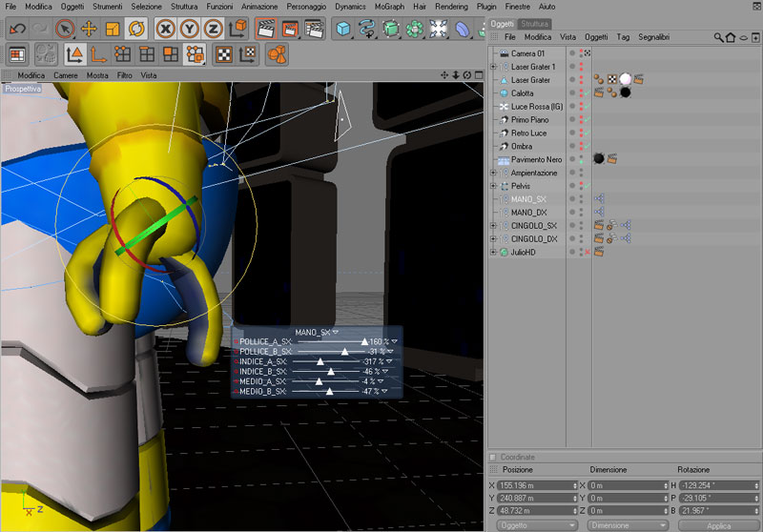The width and height of the screenshot is (763, 532).
Task: Click the Undo arrow icon
Action: point(17,29)
